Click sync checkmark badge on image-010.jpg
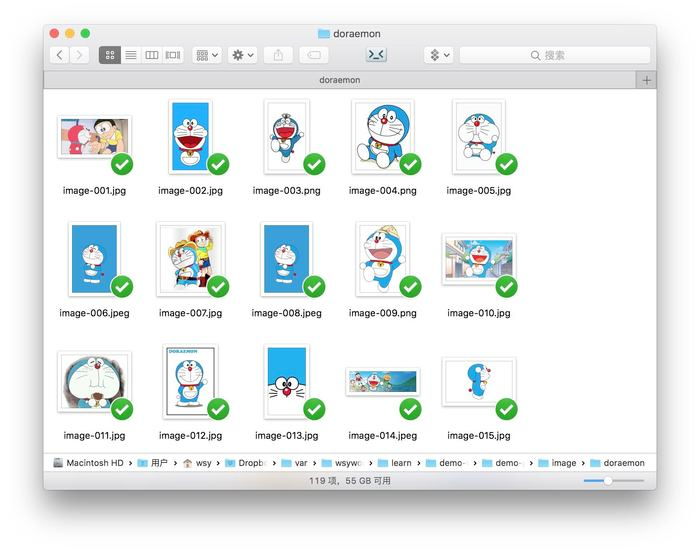Image resolution: width=700 pixels, height=552 pixels. pos(507,287)
